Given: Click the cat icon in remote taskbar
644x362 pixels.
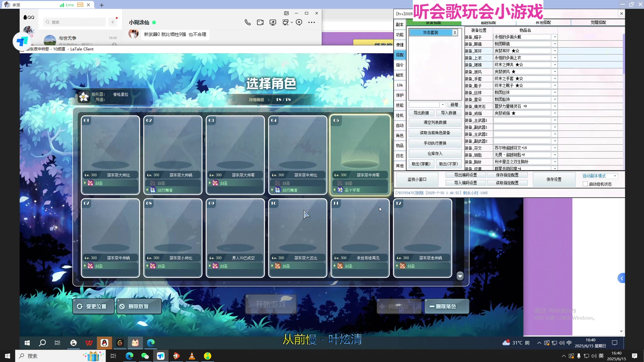Looking at the screenshot, I should [135, 343].
